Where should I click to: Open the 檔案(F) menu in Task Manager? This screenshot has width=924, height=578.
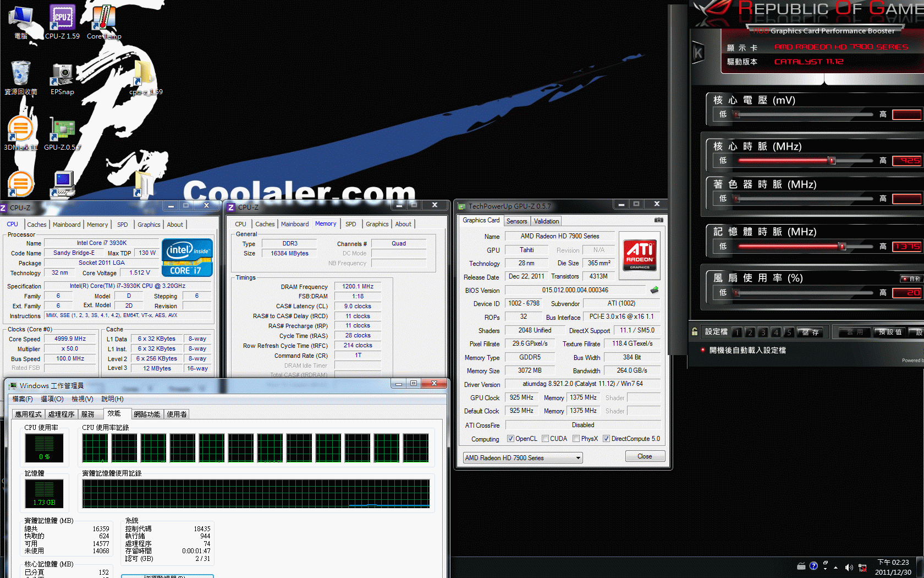tap(23, 399)
